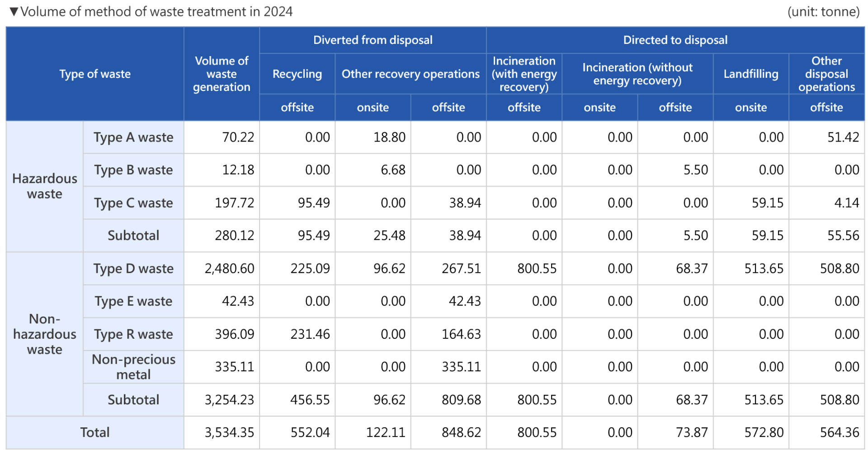Select the 'Non-hazardous waste' category cell
Image resolution: width=868 pixels, height=450 pixels.
(44, 334)
